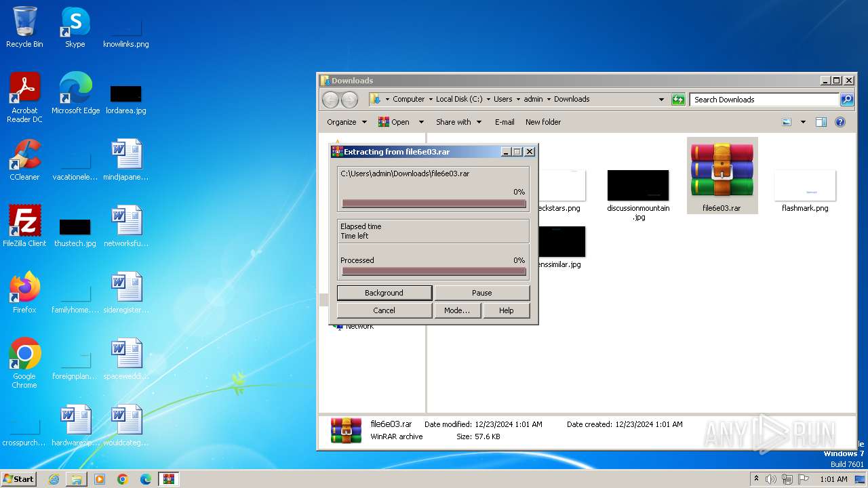Refresh the Downloads folder address bar

(x=678, y=100)
